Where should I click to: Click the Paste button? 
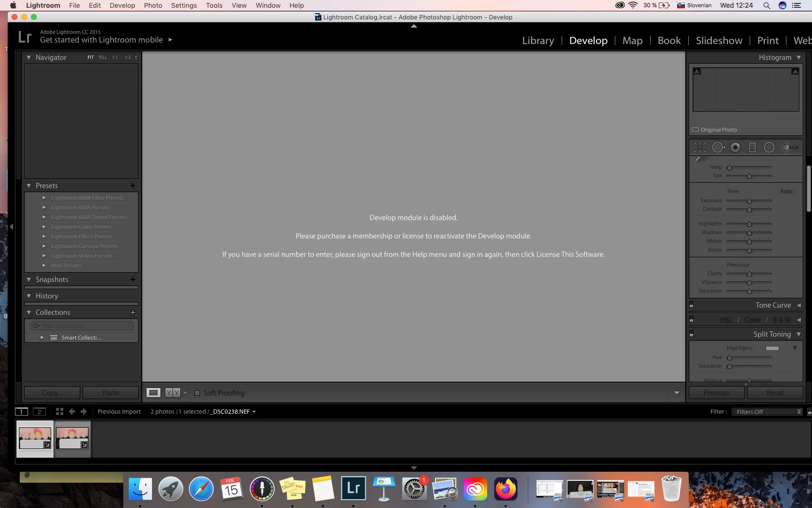tap(110, 393)
